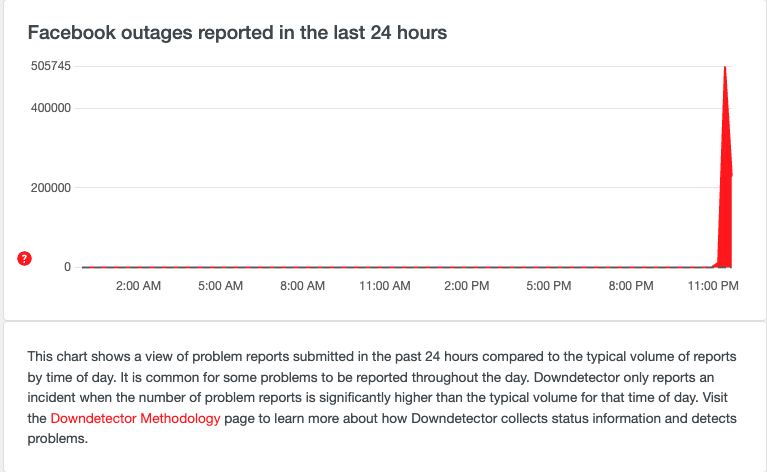Click the 11:00 AM time label
The height and width of the screenshot is (472, 767).
coord(385,286)
